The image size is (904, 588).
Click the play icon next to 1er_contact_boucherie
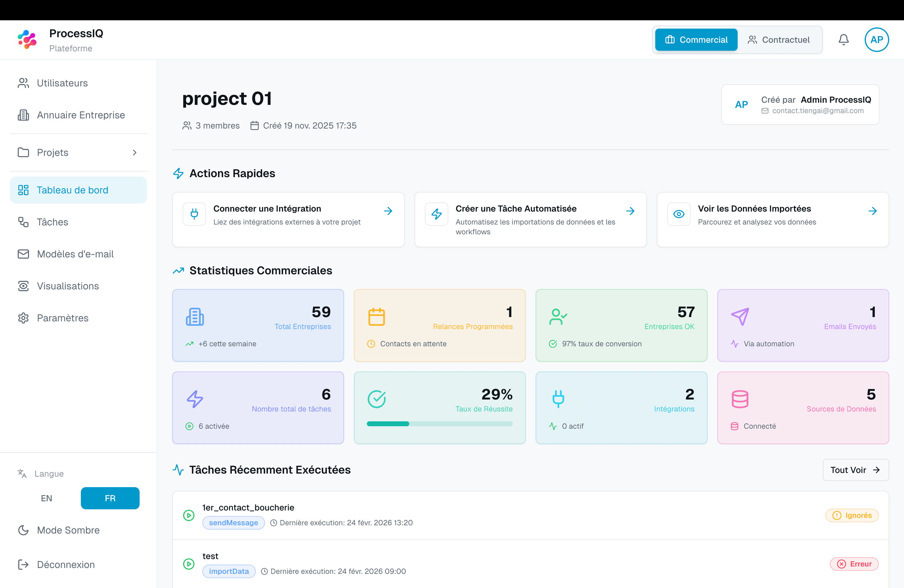pos(189,515)
